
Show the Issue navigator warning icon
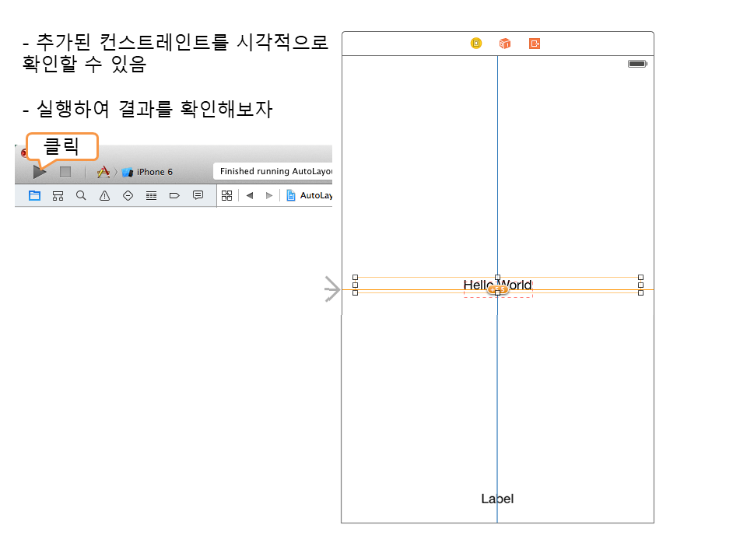pos(104,195)
